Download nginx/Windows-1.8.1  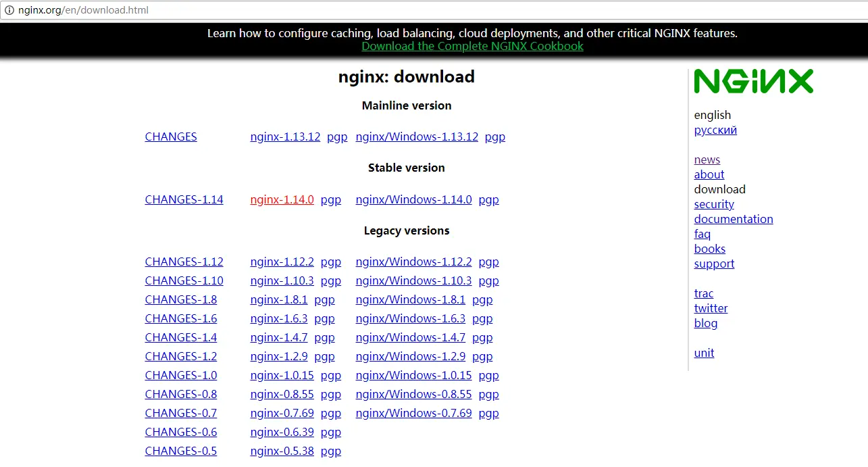pyautogui.click(x=410, y=299)
